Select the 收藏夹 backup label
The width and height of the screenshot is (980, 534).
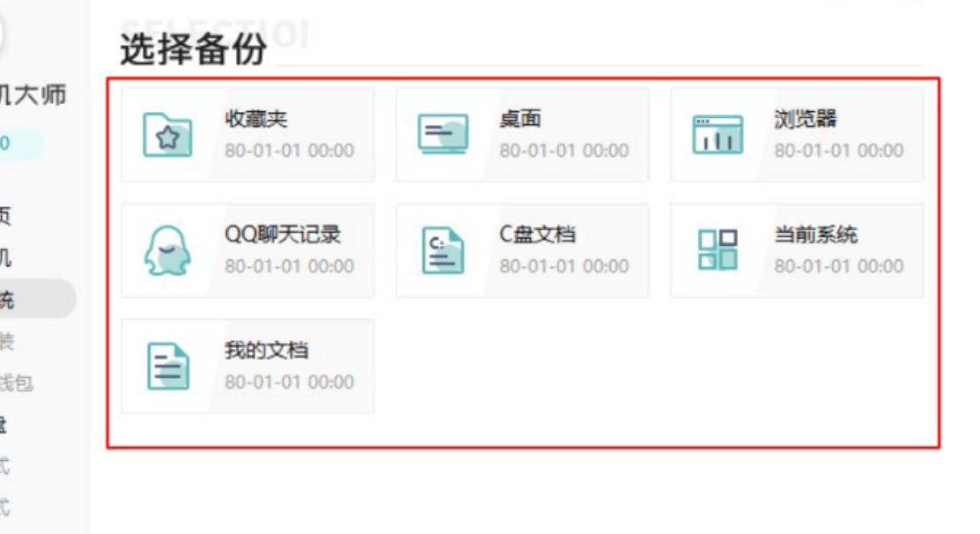[x=255, y=119]
